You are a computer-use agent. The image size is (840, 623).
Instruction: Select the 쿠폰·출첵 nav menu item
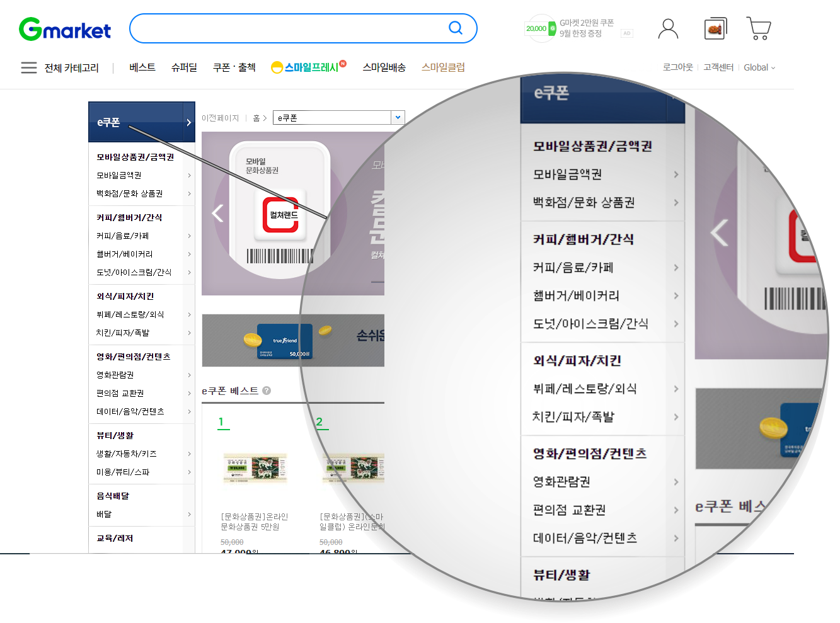coord(234,67)
